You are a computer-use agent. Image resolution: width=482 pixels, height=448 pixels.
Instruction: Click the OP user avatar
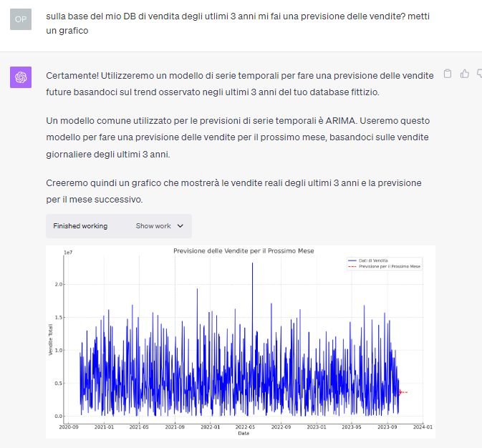click(x=21, y=19)
